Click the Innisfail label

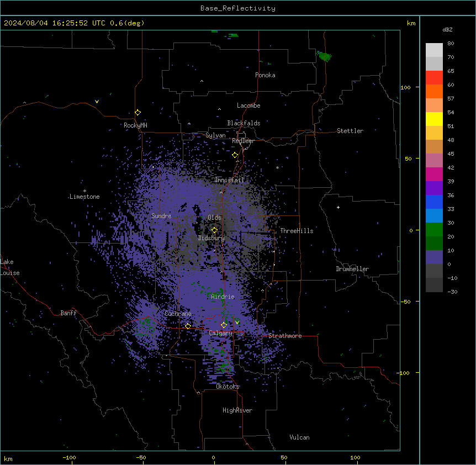230,180
